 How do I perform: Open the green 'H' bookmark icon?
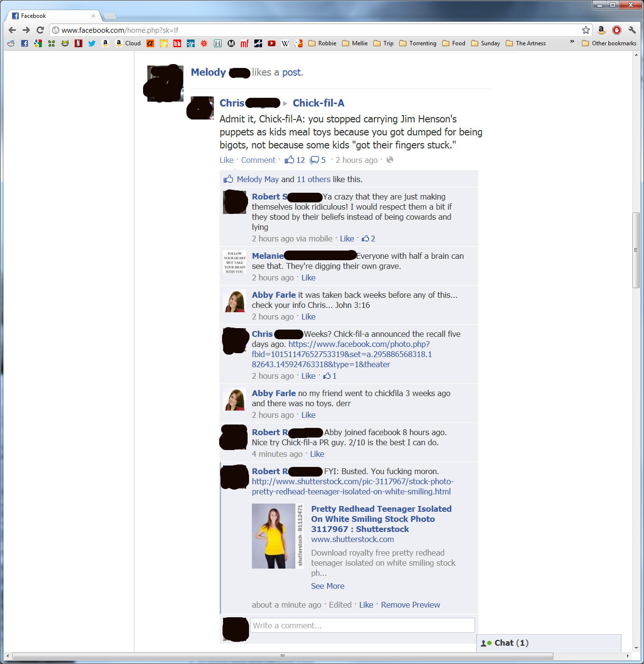click(218, 43)
